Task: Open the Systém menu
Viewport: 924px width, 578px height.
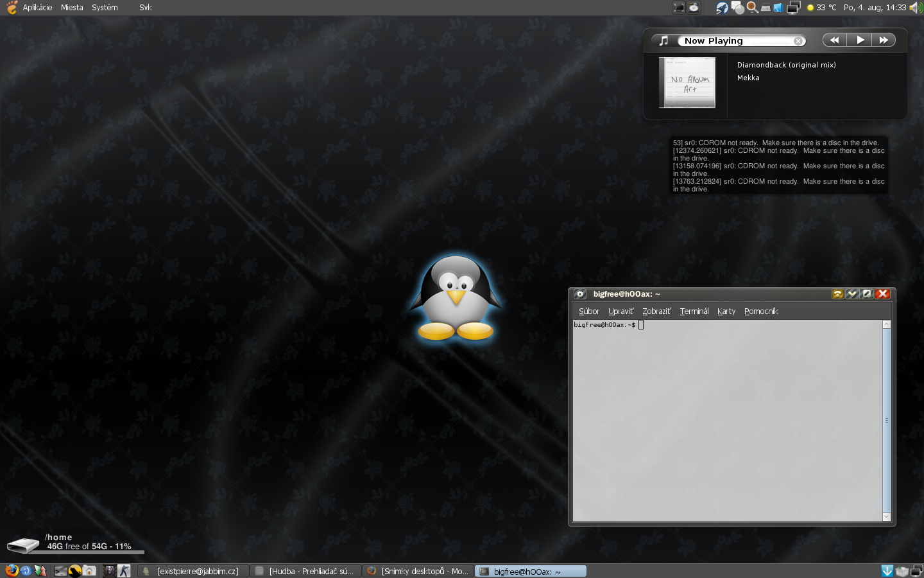Action: point(105,8)
